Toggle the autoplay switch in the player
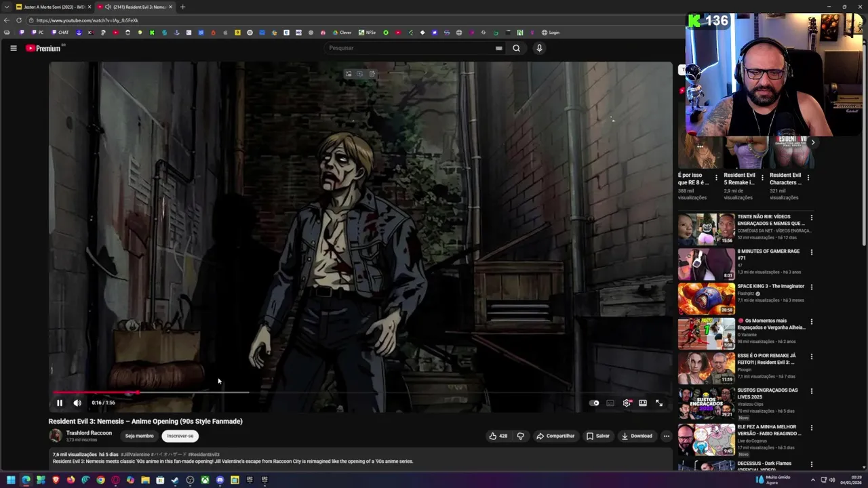 (595, 403)
